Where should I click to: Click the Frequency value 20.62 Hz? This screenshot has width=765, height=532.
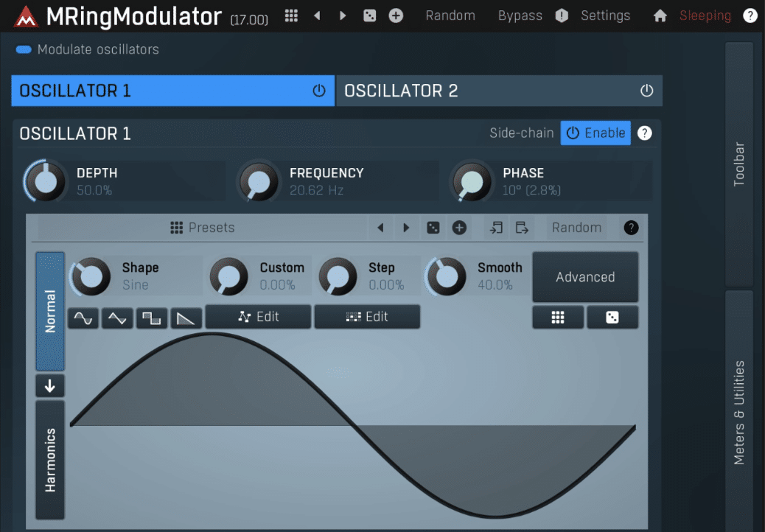click(316, 190)
